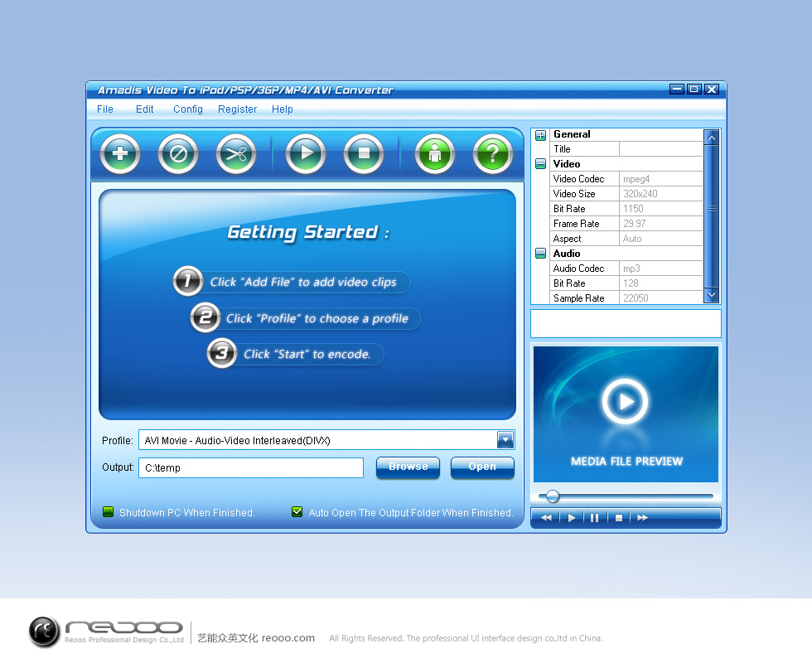The width and height of the screenshot is (812, 663).
Task: Close the converter window
Action: (712, 90)
